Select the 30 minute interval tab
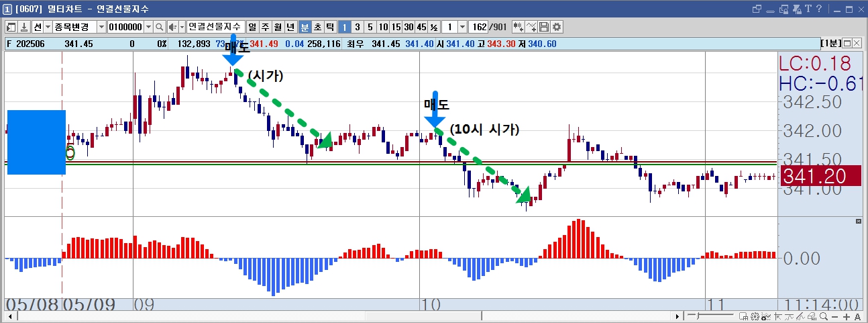The height and width of the screenshot is (323, 868). 409,27
